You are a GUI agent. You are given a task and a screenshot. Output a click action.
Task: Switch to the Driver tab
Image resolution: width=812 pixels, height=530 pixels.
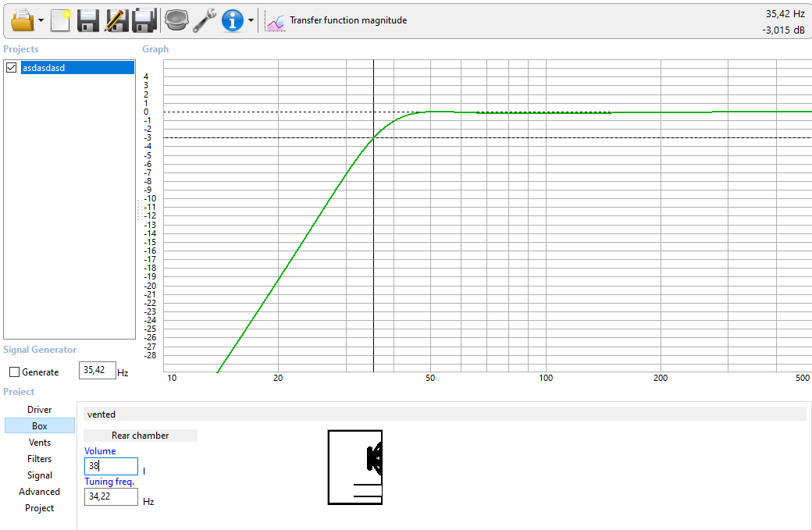(39, 410)
